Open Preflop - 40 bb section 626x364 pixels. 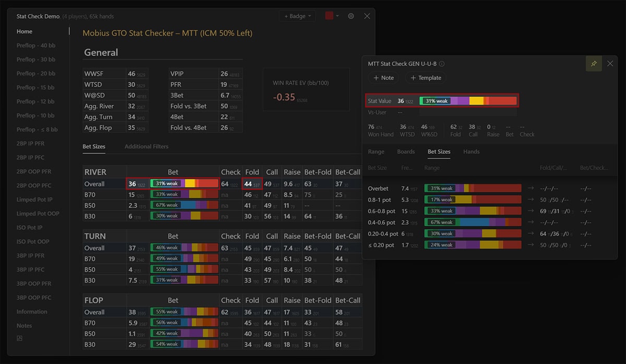click(x=36, y=45)
